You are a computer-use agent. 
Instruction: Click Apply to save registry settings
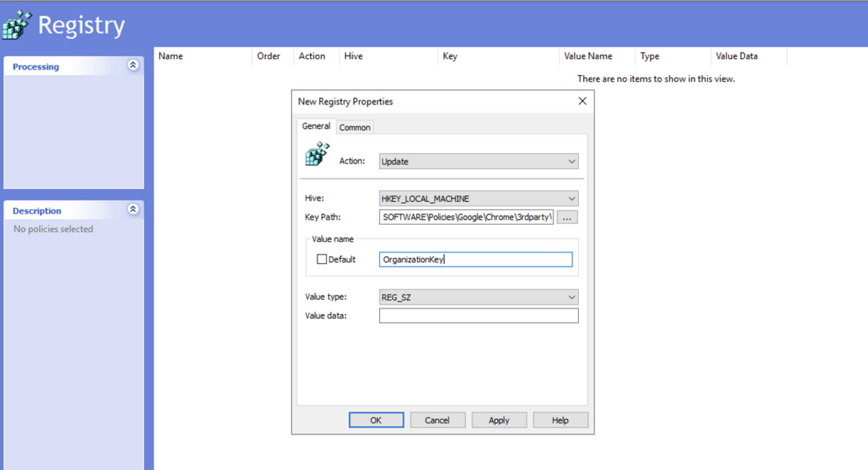pyautogui.click(x=499, y=420)
